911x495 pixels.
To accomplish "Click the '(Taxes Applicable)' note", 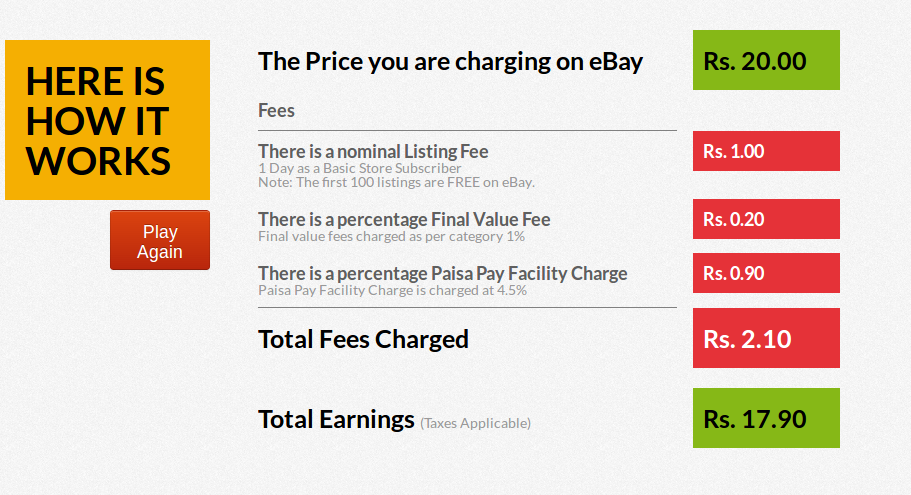I will tap(475, 423).
